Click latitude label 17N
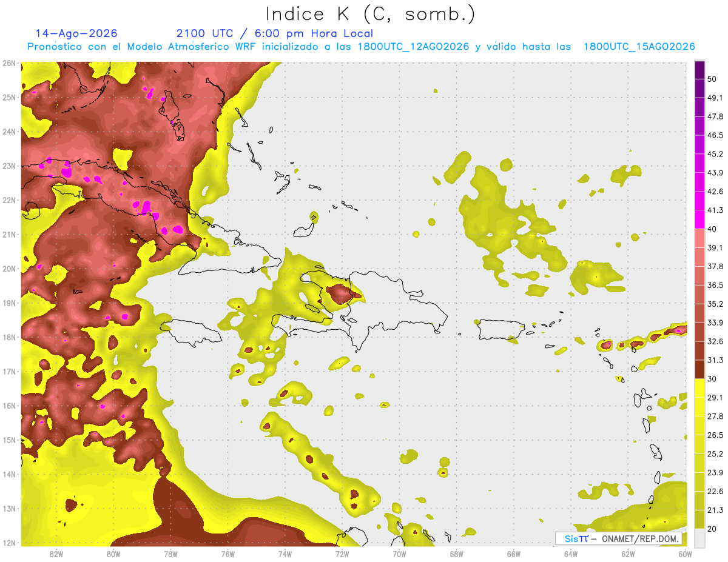Screen dimensions: 728x562 click(8, 372)
